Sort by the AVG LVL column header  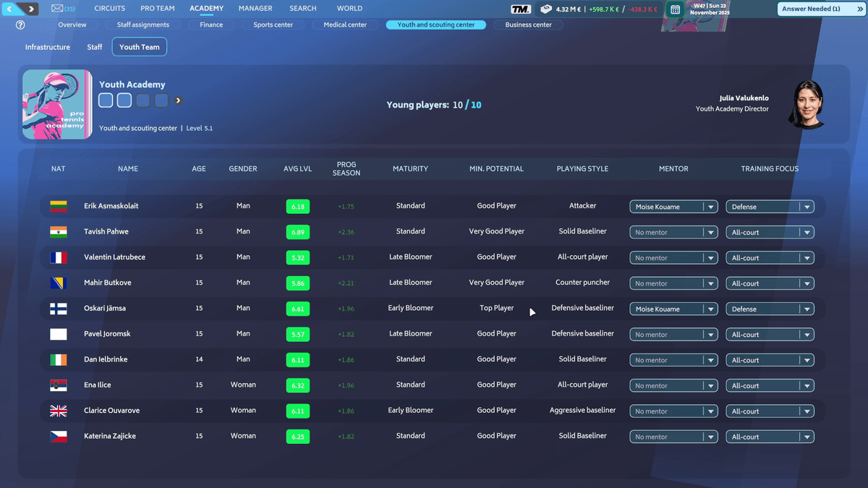(297, 168)
